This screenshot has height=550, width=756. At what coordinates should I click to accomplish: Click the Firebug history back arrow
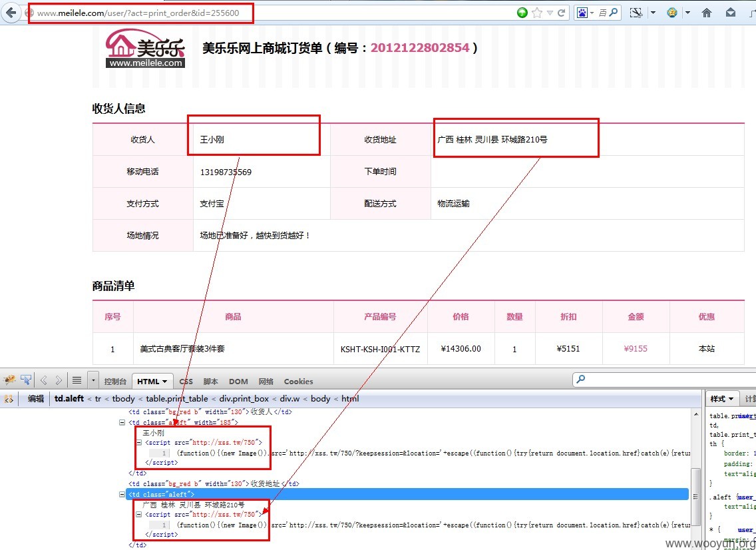[x=44, y=381]
